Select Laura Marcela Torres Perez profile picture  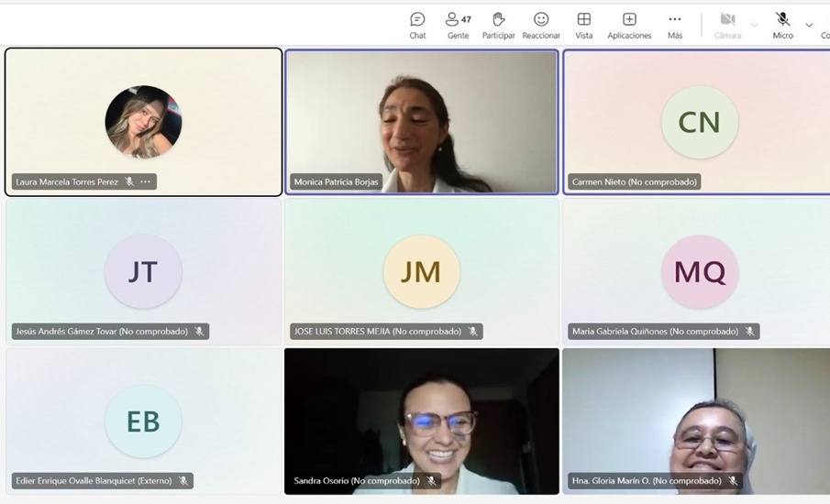[x=143, y=122]
